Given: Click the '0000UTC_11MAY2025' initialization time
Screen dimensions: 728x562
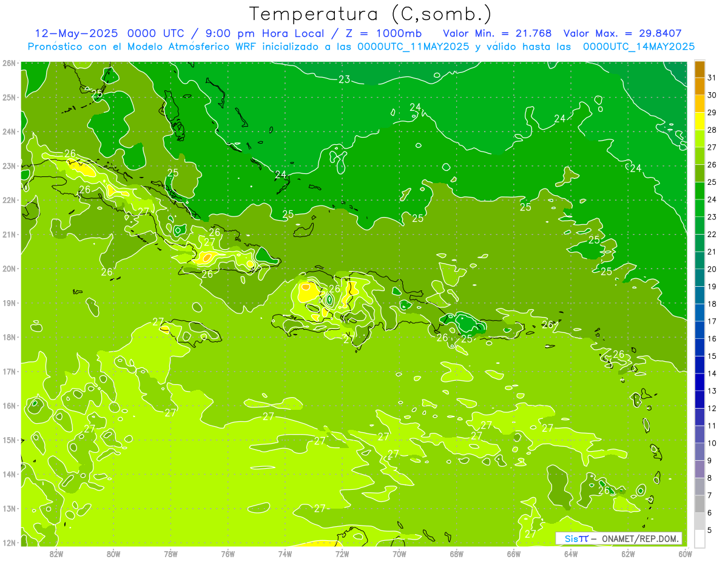Looking at the screenshot, I should (413, 46).
